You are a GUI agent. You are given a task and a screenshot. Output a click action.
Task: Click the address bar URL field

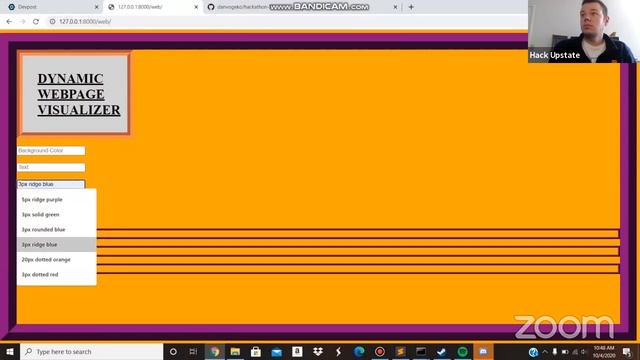286,22
